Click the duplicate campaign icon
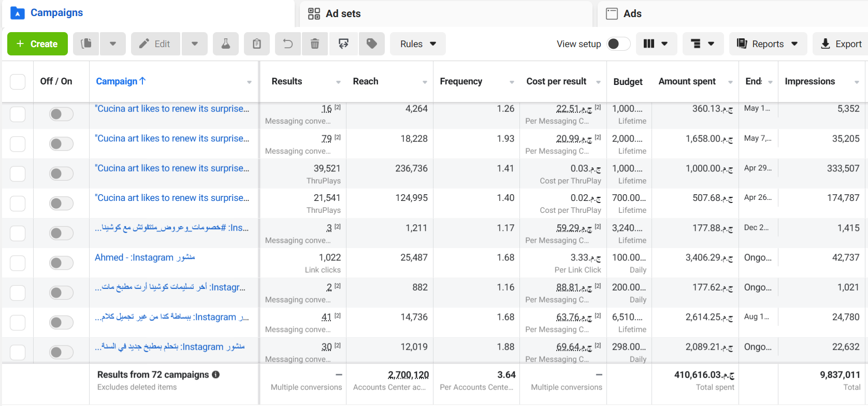Image resolution: width=868 pixels, height=406 pixels. coord(86,44)
